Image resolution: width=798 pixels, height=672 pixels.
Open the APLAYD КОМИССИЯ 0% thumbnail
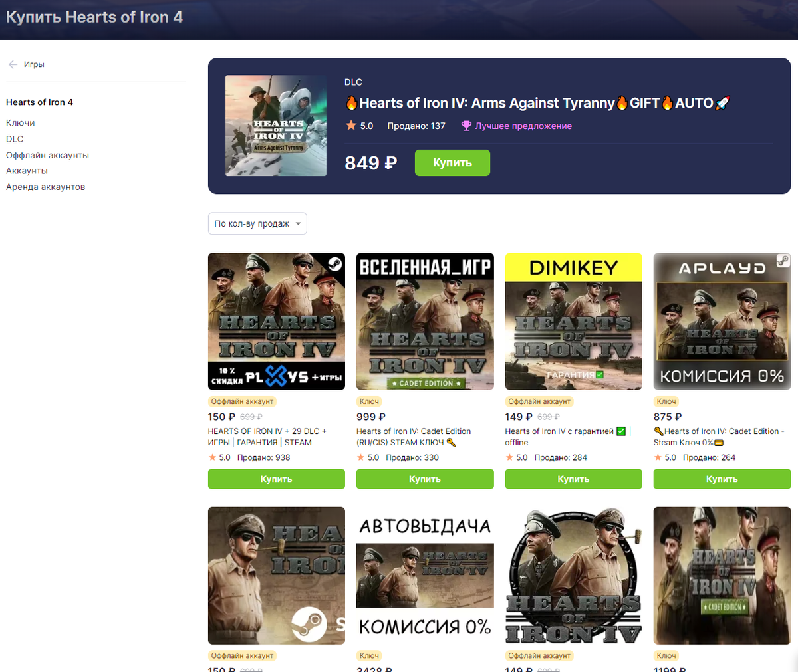click(x=722, y=321)
